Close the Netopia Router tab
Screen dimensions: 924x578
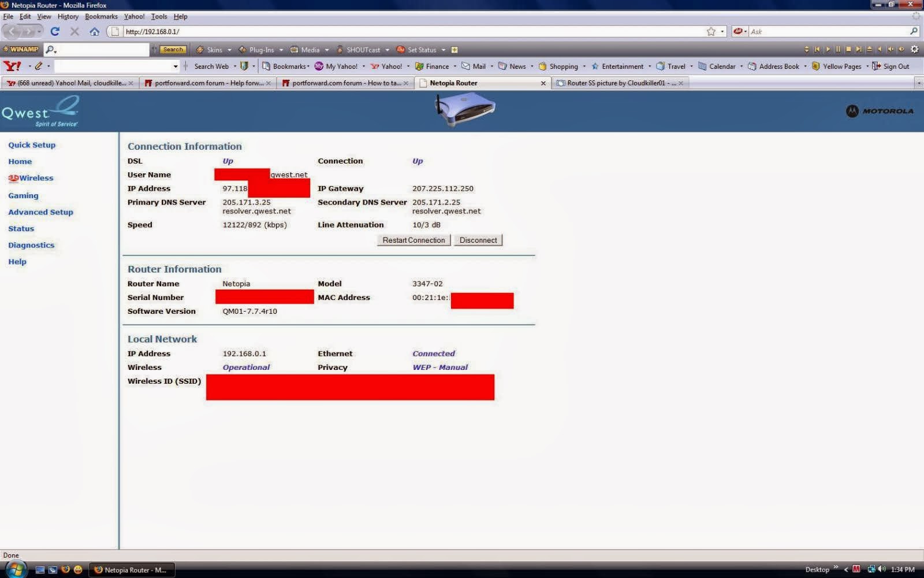(x=543, y=83)
